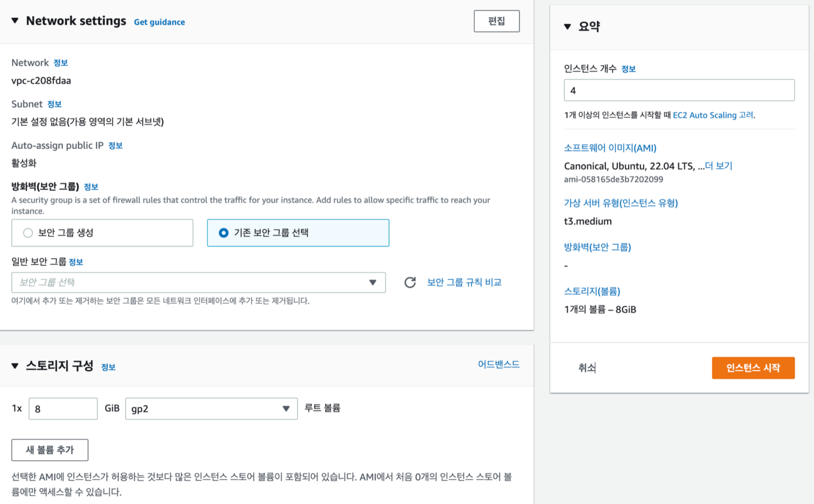Screen dimensions: 814x504
Task: Click the 더 보기 link for AMI
Action: coord(718,166)
